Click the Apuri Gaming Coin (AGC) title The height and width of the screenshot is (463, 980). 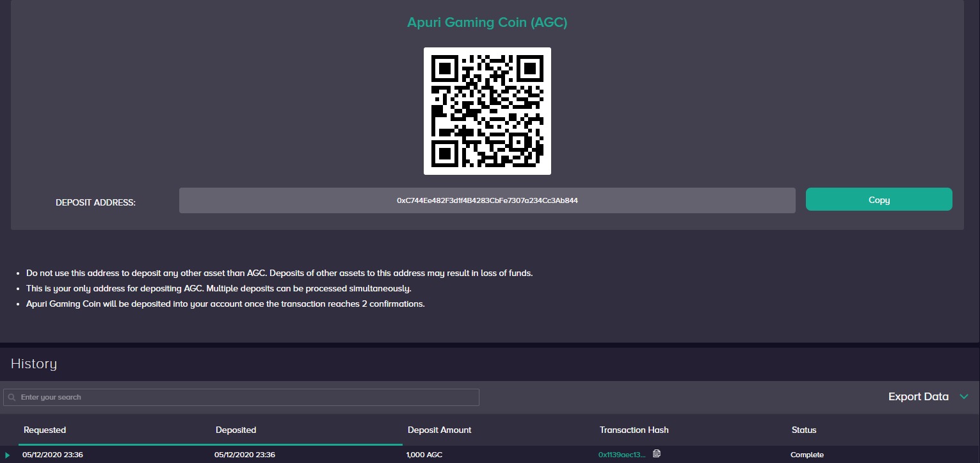tap(487, 22)
